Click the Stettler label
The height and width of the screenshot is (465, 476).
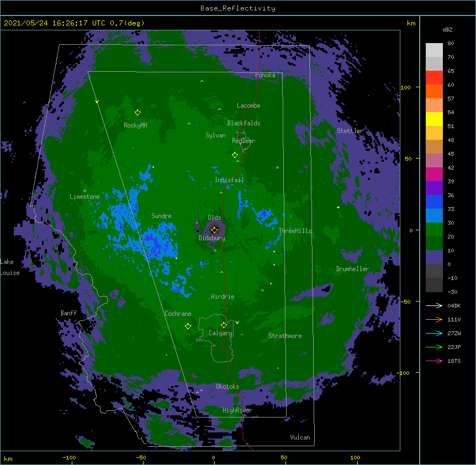pos(350,131)
